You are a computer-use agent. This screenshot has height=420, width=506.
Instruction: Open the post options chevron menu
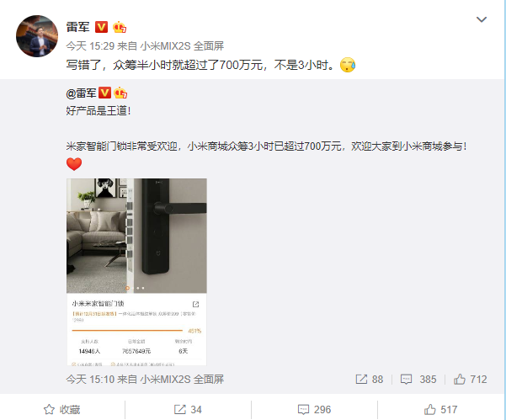coord(481,19)
